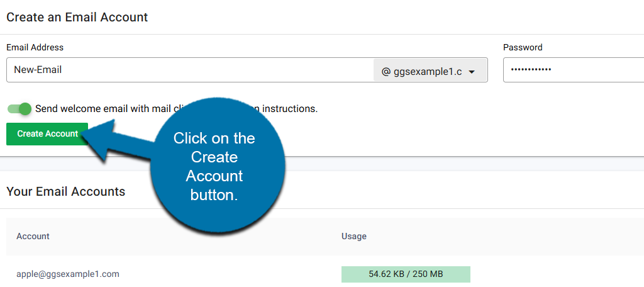Click the @ symbol in domain selector
644x287 pixels.
[386, 72]
